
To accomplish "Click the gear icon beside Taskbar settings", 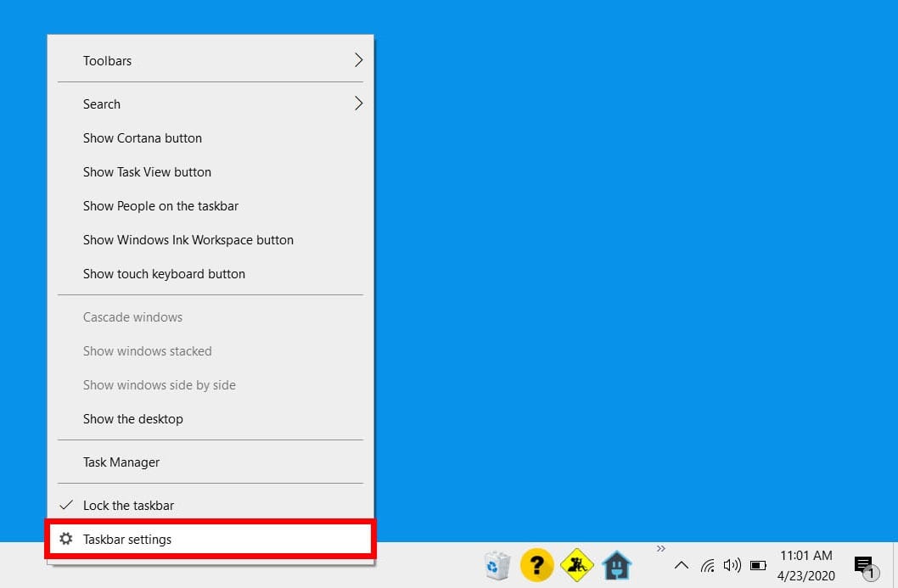I will coord(66,539).
